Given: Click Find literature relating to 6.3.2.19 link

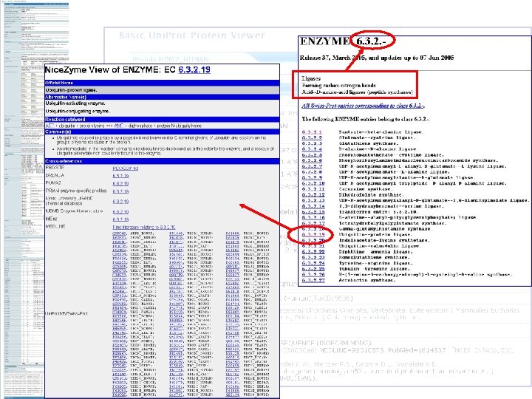Looking at the screenshot, I should (x=144, y=227).
